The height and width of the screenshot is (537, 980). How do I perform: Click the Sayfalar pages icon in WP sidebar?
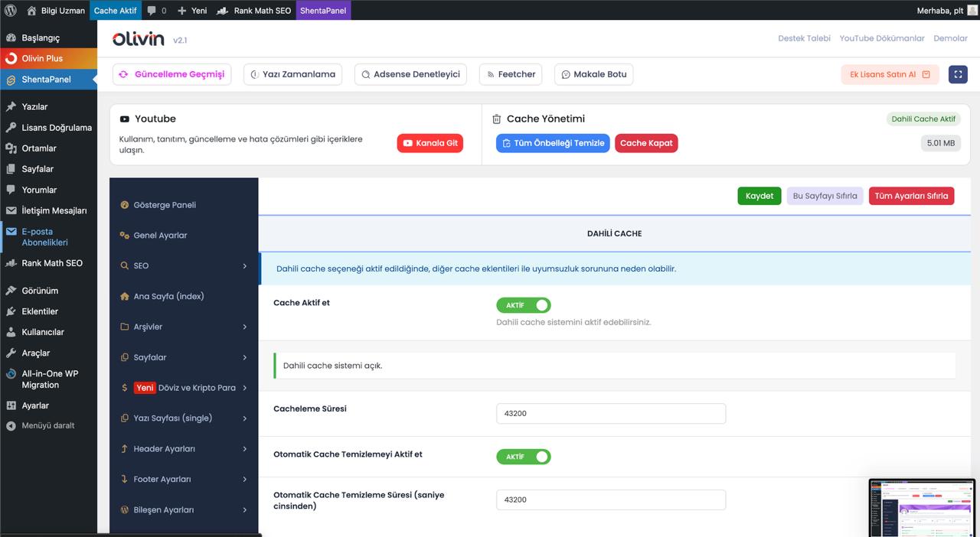coord(11,169)
